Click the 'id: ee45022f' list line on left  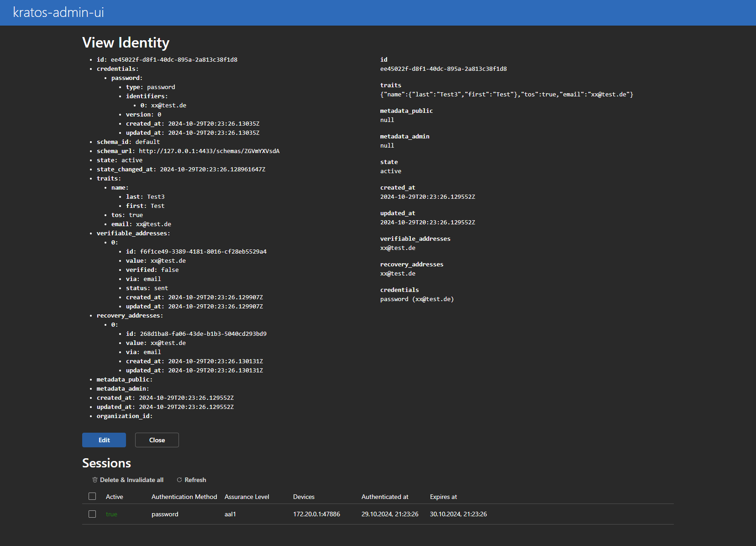[167, 60]
